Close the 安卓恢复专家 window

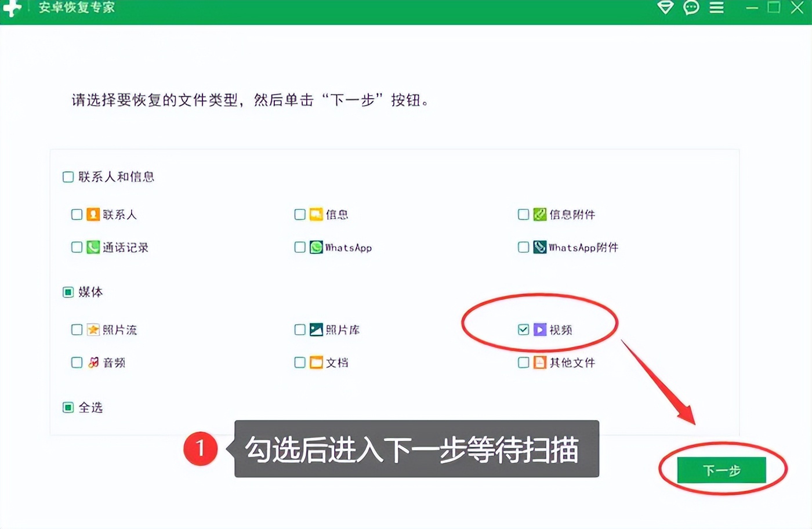click(797, 8)
